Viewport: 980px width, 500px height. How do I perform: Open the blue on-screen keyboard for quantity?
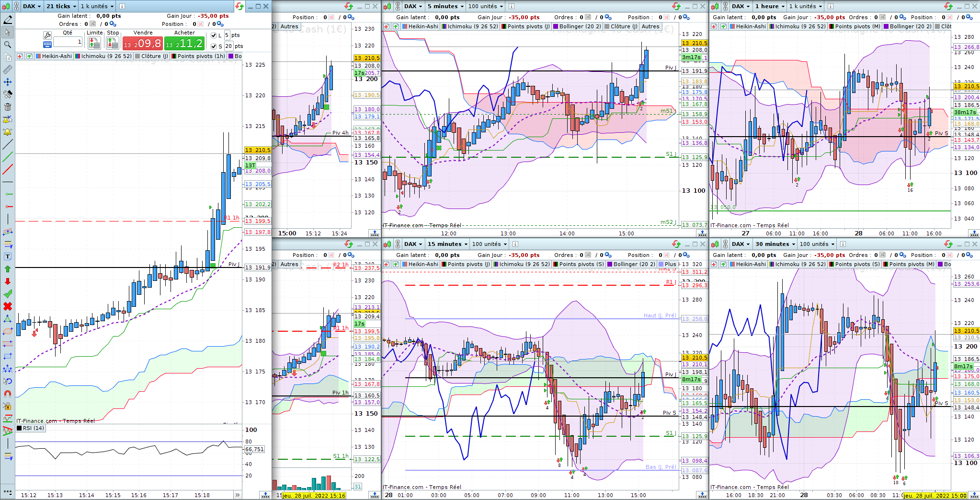[x=47, y=45]
